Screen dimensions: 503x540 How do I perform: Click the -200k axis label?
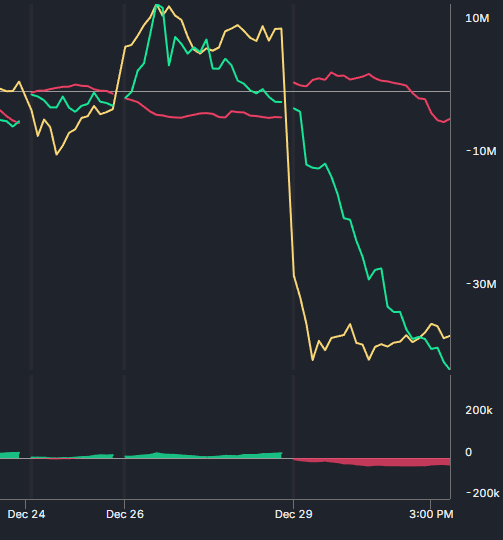(483, 493)
